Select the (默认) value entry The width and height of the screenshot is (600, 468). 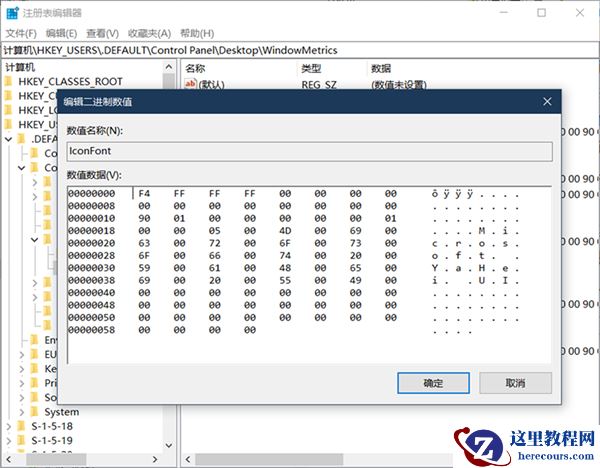click(211, 84)
